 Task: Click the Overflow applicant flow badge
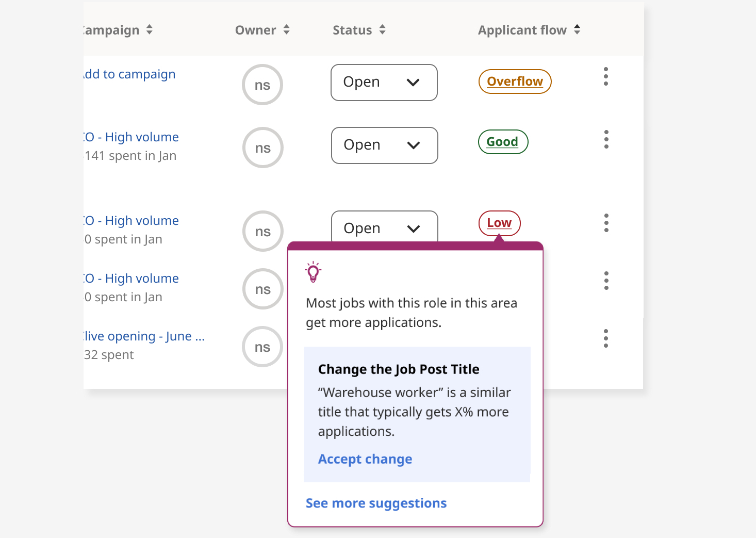point(515,81)
